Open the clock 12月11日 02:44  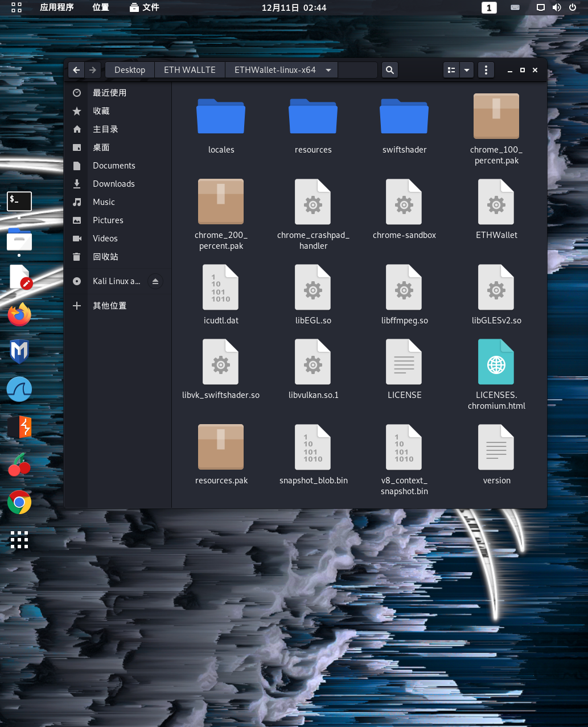[x=294, y=7]
